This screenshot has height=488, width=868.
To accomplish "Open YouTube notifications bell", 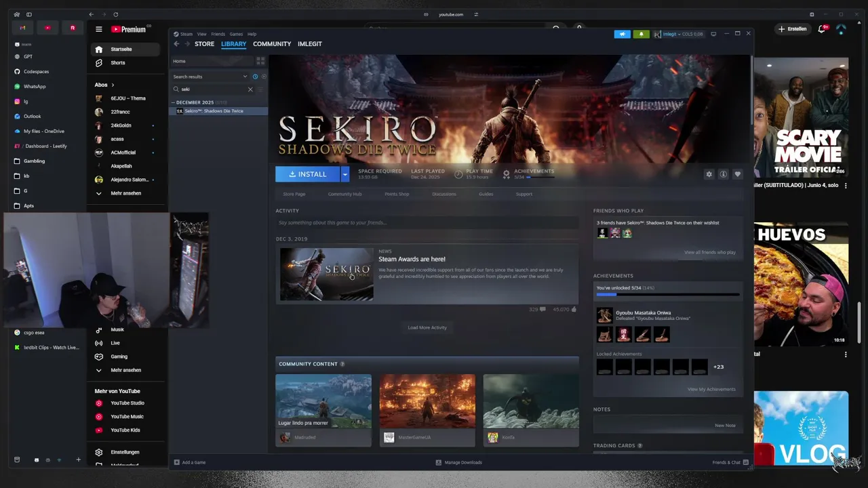I will [x=823, y=29].
